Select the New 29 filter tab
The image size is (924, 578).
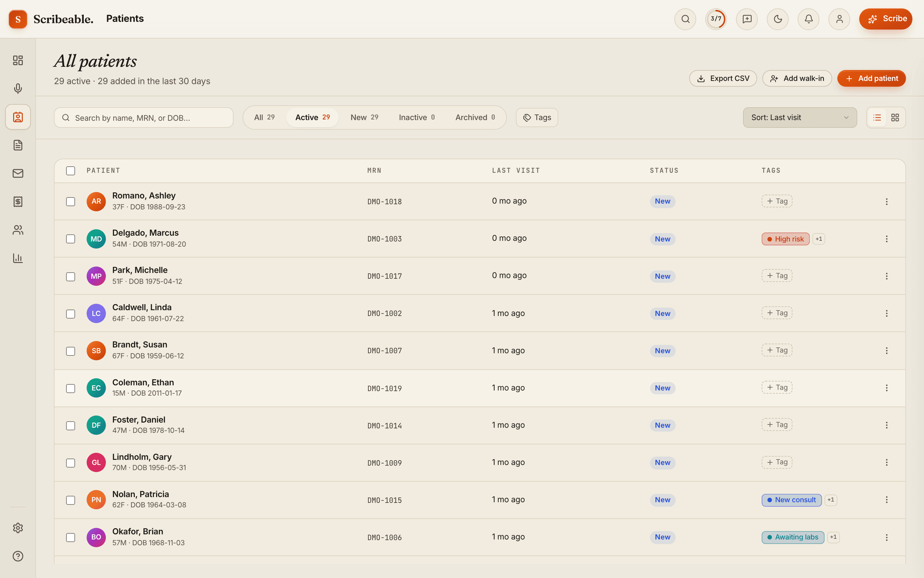click(364, 117)
